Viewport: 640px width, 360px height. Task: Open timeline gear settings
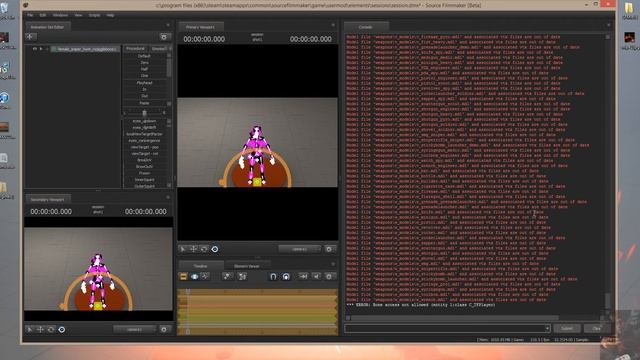pos(329,277)
